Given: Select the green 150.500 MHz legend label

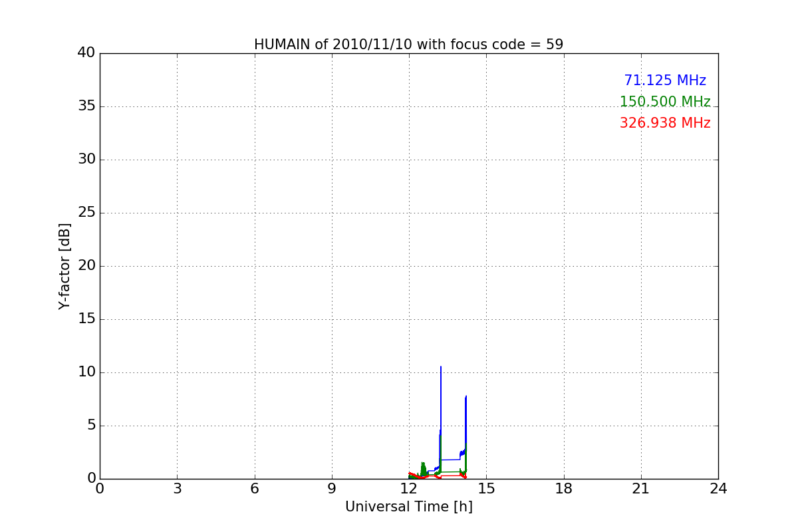Looking at the screenshot, I should click(x=665, y=102).
